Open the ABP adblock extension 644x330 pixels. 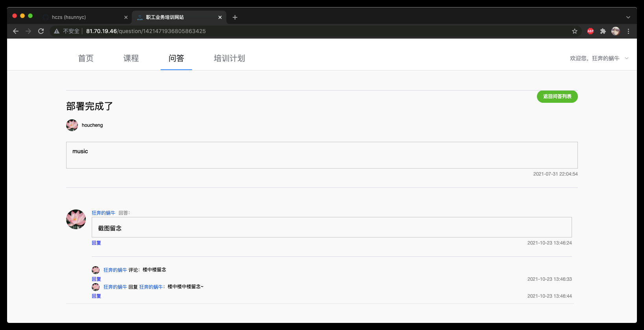tap(590, 31)
